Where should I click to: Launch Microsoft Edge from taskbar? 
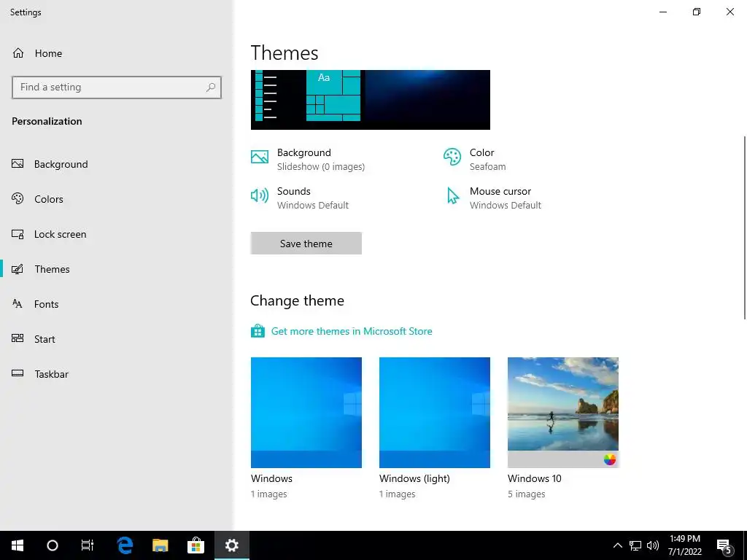(x=125, y=545)
